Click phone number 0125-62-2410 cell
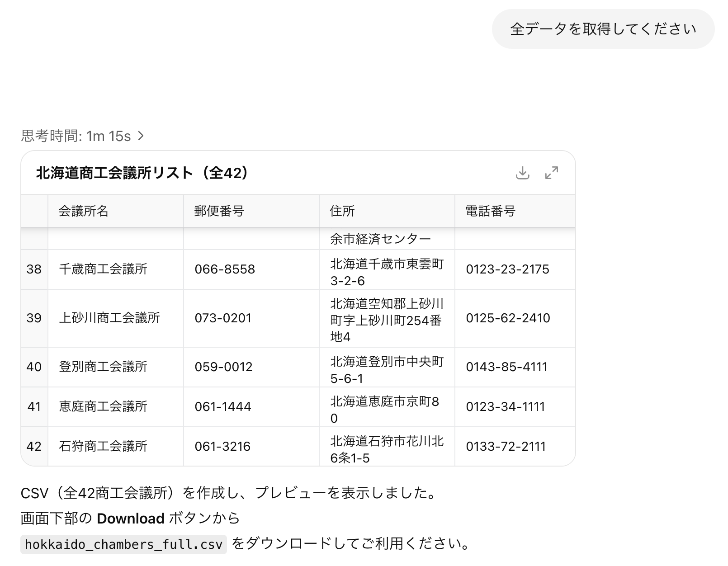This screenshot has height=566, width=728. tap(508, 318)
